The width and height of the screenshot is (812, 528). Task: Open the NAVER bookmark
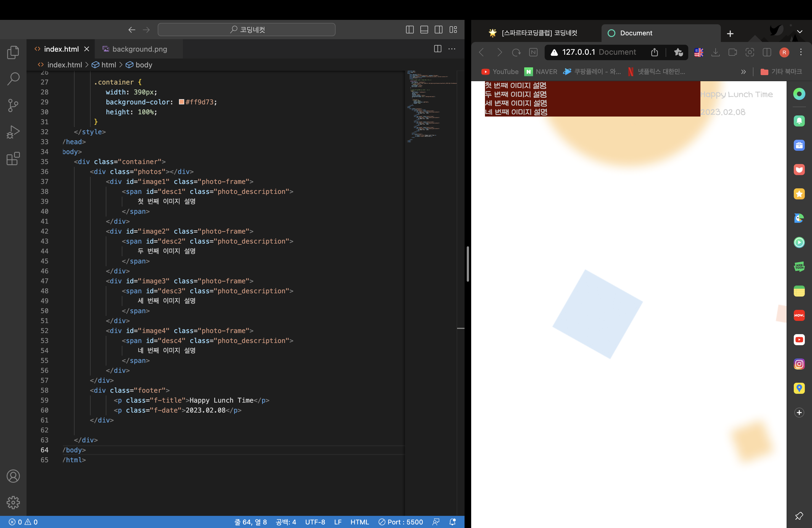[x=541, y=72]
